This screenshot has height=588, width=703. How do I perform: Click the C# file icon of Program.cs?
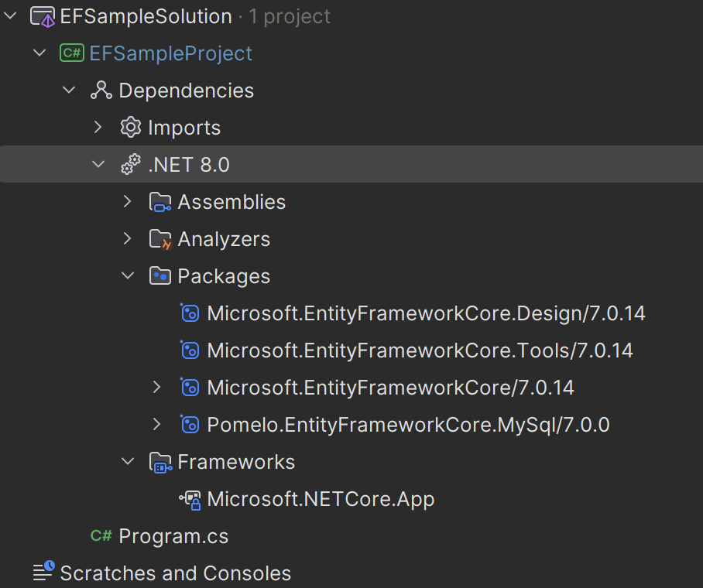coord(101,535)
